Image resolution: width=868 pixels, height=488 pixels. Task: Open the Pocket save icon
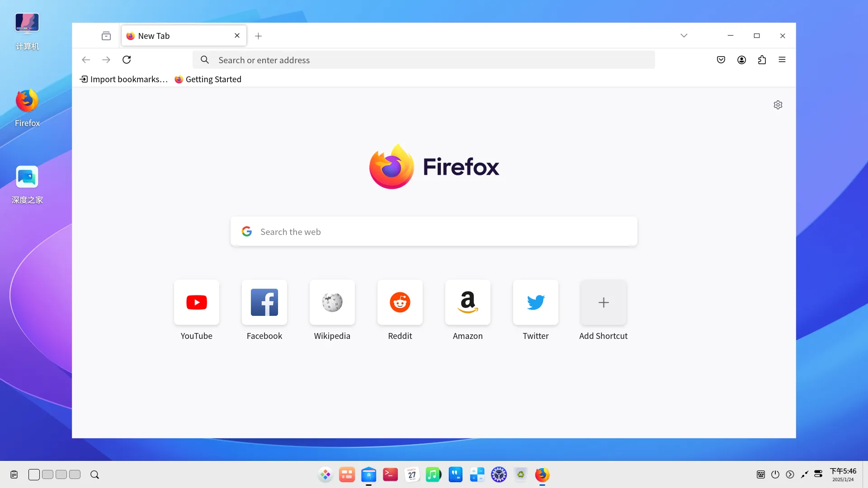pos(721,60)
